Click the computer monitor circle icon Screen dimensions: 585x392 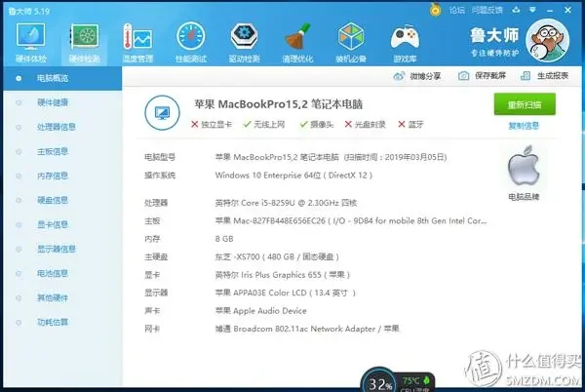pos(162,112)
